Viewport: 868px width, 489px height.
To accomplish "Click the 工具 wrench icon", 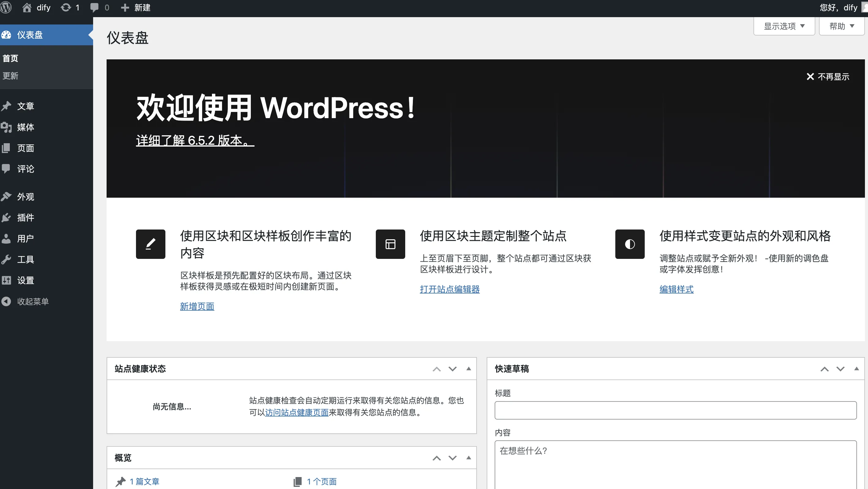I will (x=6, y=259).
